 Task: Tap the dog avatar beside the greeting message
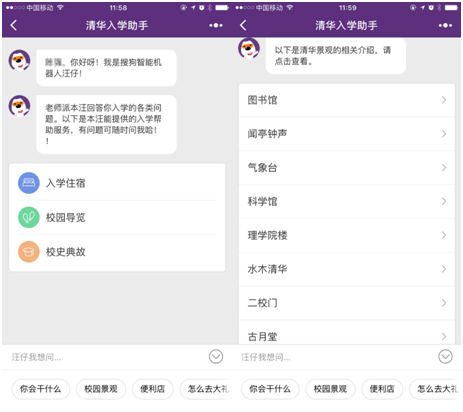click(19, 60)
